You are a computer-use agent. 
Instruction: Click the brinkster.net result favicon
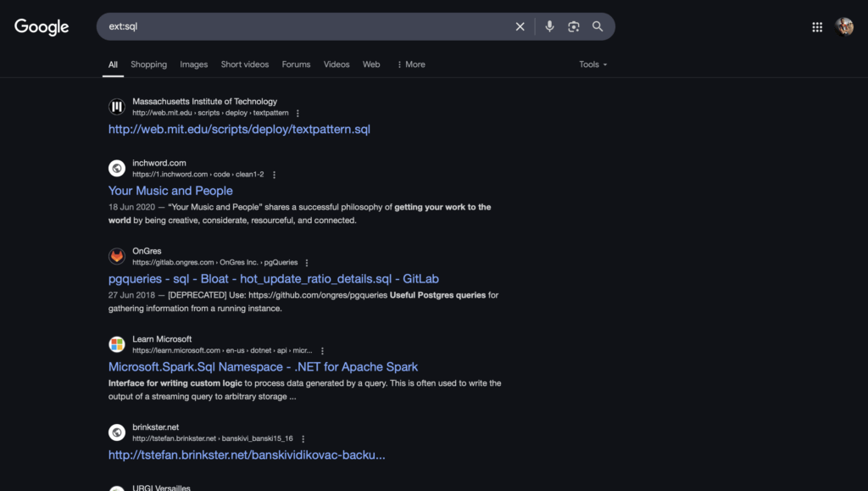[x=117, y=432]
